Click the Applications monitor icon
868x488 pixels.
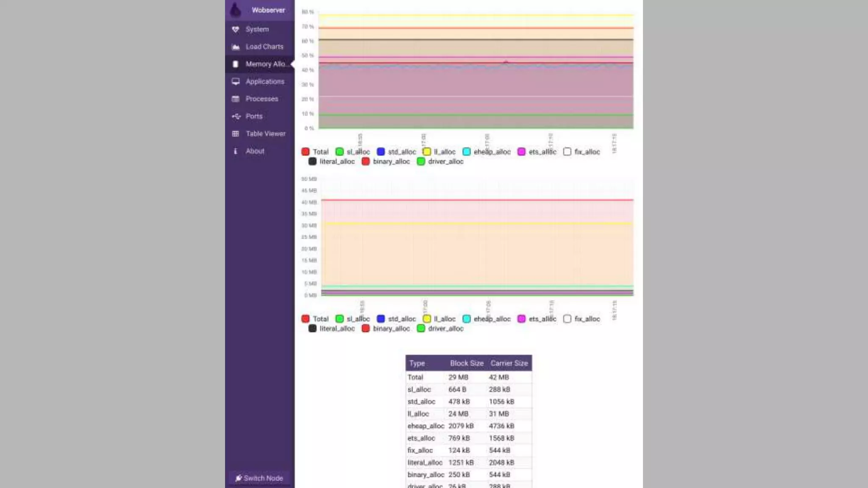(x=236, y=81)
